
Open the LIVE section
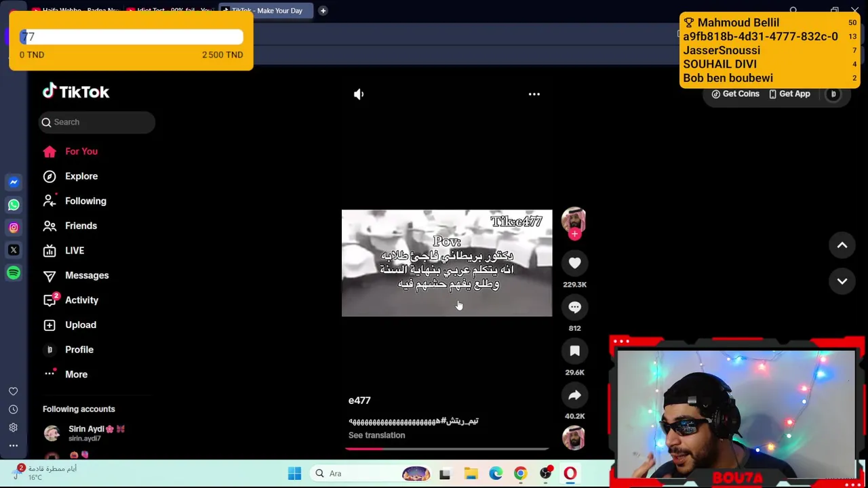click(x=64, y=250)
